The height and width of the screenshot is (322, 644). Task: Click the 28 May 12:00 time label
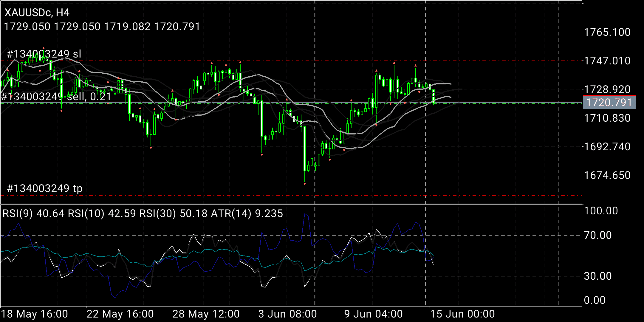click(206, 314)
